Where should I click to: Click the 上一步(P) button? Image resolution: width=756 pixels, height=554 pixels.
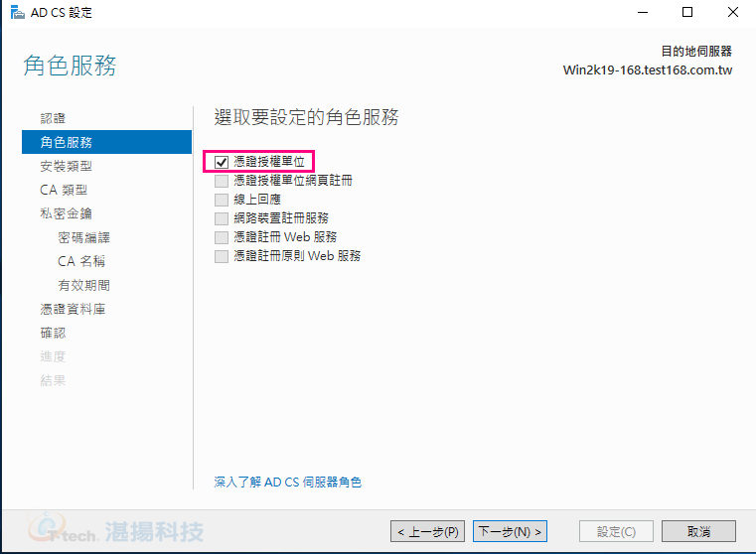pyautogui.click(x=427, y=531)
